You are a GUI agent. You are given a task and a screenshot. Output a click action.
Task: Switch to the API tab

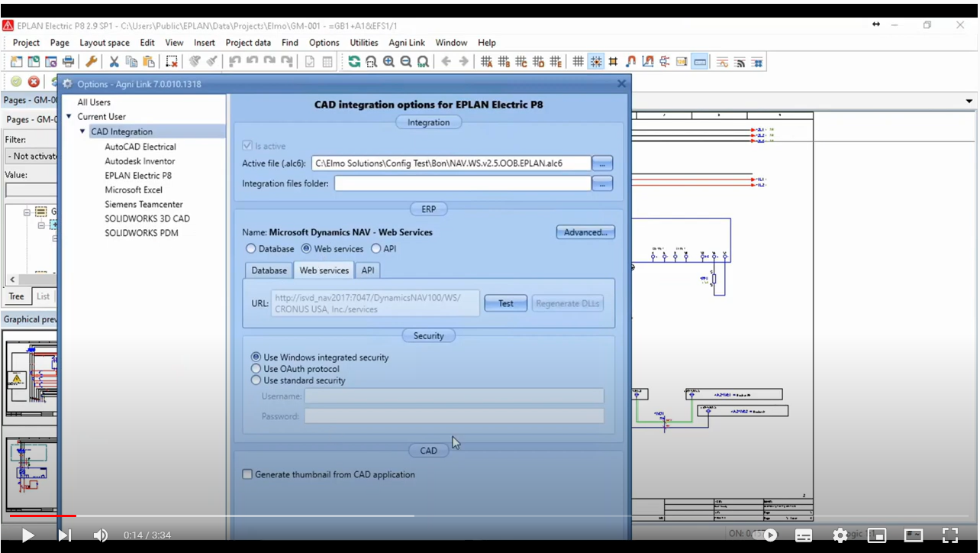point(368,270)
